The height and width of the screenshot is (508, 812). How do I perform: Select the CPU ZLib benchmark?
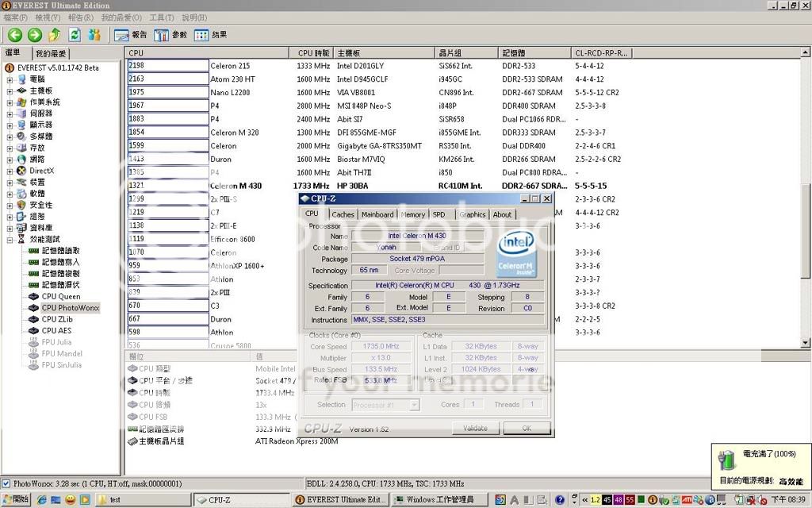coord(57,319)
